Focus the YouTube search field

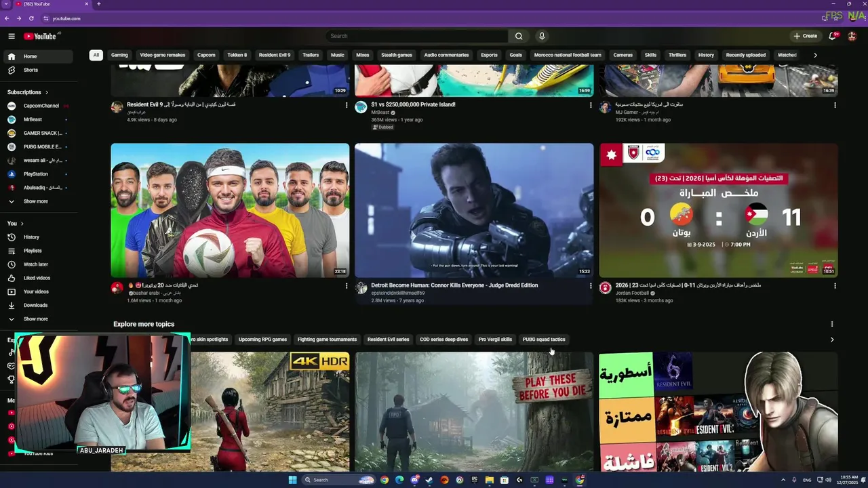point(416,36)
